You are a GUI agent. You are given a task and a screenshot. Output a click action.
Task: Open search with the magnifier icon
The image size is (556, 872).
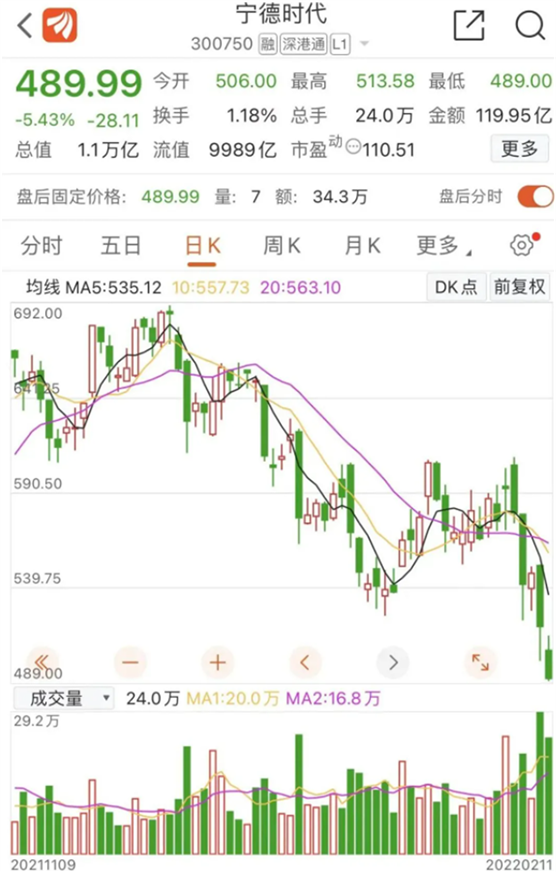coord(530,25)
